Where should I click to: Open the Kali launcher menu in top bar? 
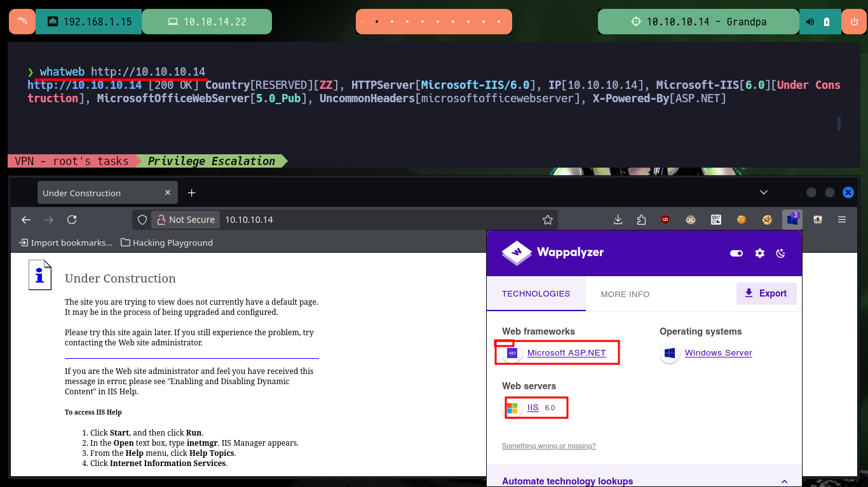22,22
